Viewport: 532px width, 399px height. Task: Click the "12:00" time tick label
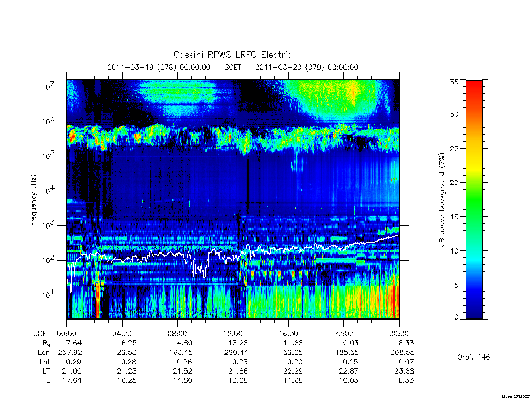coord(233,334)
